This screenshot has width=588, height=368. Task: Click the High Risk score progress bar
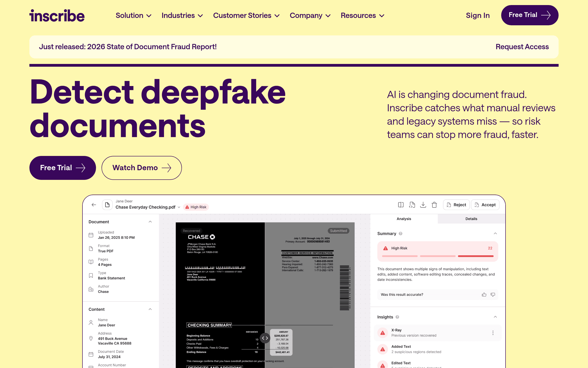(438, 256)
